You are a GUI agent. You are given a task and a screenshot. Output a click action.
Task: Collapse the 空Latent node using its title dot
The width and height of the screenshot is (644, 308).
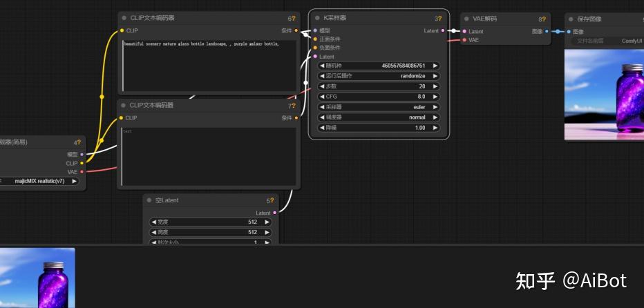click(149, 200)
